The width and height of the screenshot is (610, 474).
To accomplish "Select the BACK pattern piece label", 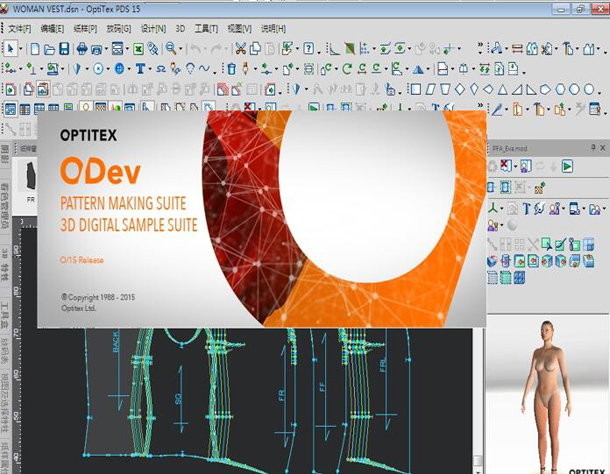I will [x=116, y=342].
